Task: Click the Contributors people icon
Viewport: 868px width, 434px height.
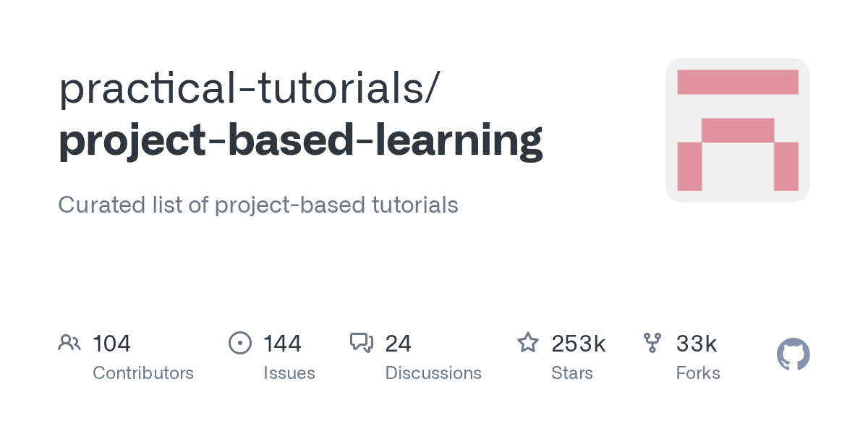Action: [69, 343]
